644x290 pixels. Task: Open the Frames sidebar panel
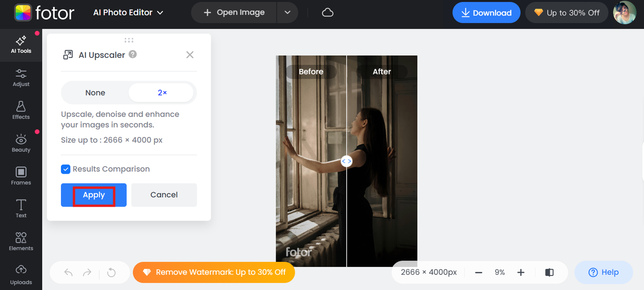coord(21,176)
